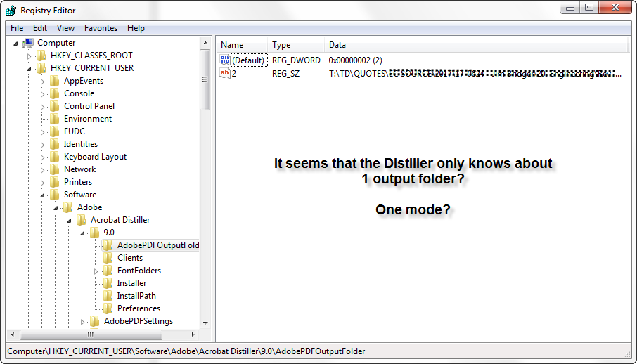637x364 pixels.
Task: Click the HKEY_CURRENT_USER folder icon
Action: (x=41, y=68)
